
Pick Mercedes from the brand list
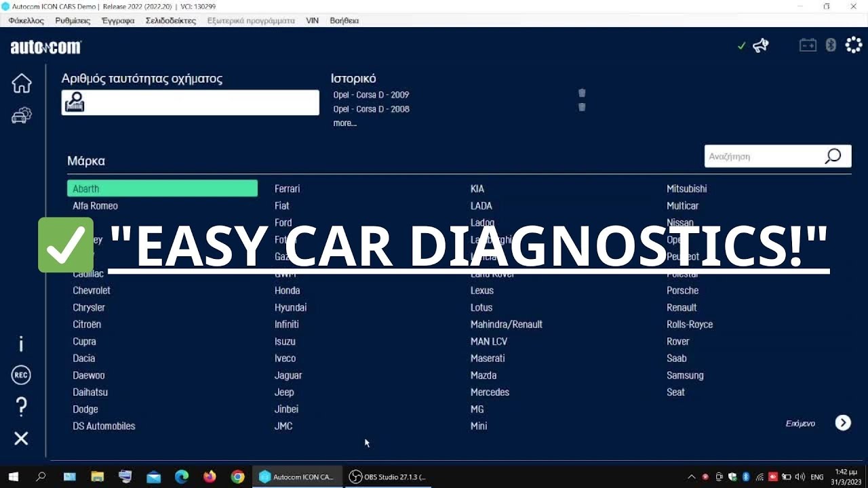490,392
